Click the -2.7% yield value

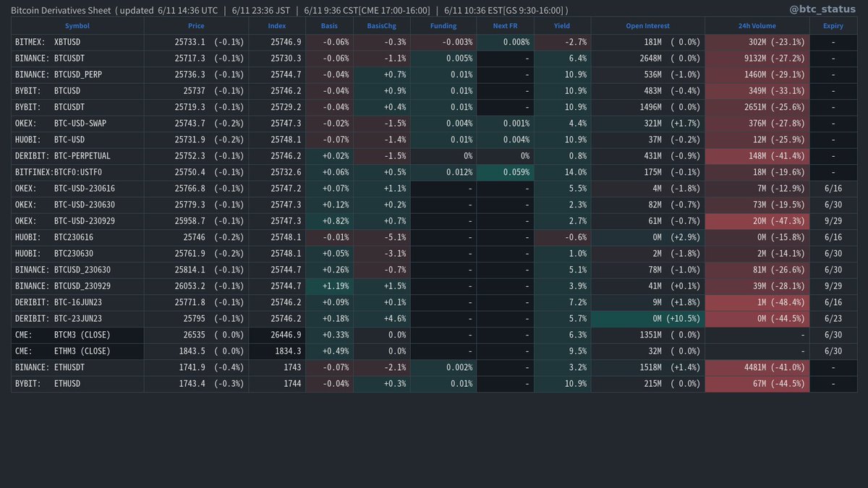coord(575,43)
